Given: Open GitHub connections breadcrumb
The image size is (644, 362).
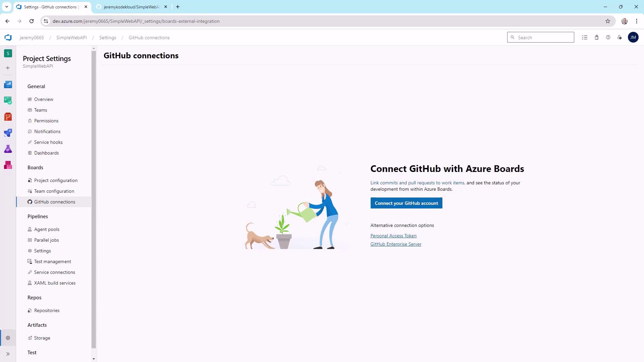Looking at the screenshot, I should point(149,38).
